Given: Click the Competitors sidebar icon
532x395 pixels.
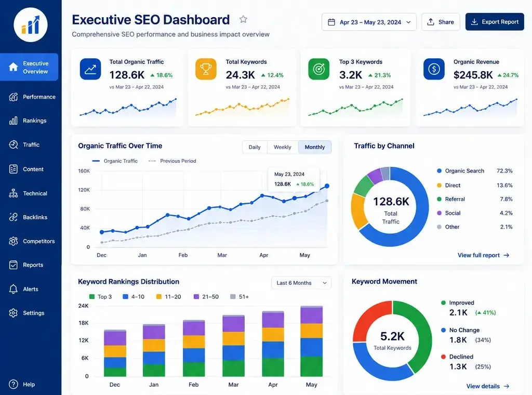Looking at the screenshot, I should [13, 241].
